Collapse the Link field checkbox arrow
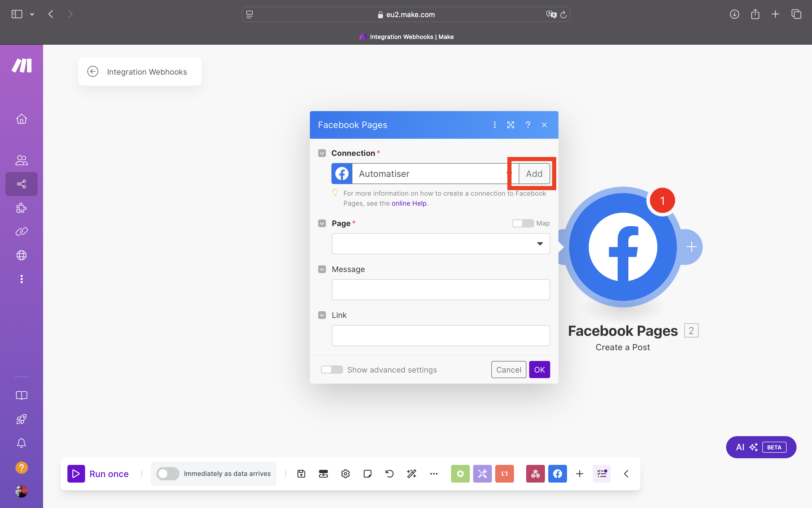 (322, 315)
